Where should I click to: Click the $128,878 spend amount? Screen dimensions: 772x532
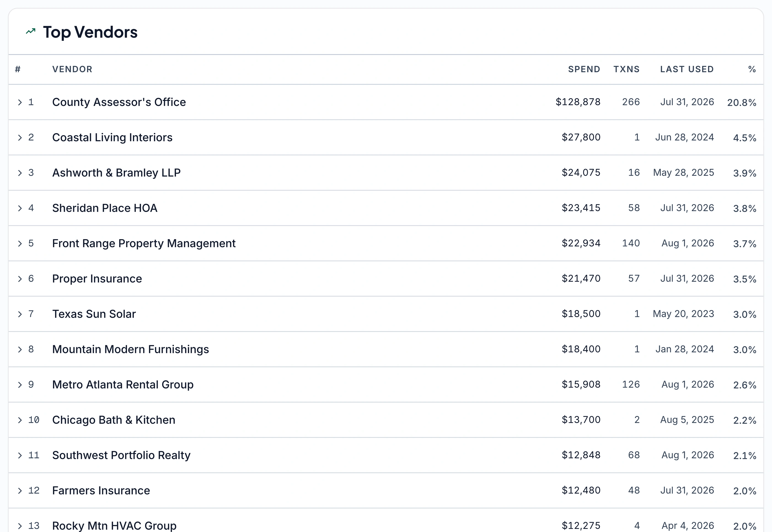pyautogui.click(x=578, y=102)
